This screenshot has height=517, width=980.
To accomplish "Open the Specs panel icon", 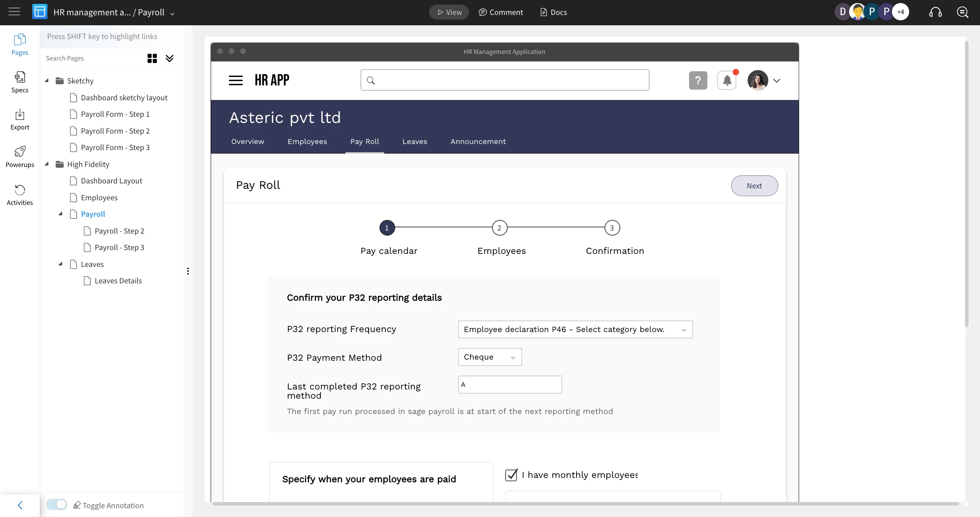I will coord(20,82).
